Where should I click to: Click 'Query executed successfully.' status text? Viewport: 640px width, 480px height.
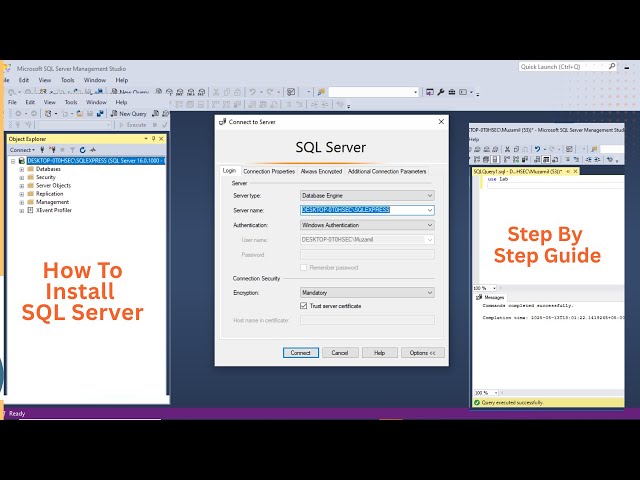[512, 402]
